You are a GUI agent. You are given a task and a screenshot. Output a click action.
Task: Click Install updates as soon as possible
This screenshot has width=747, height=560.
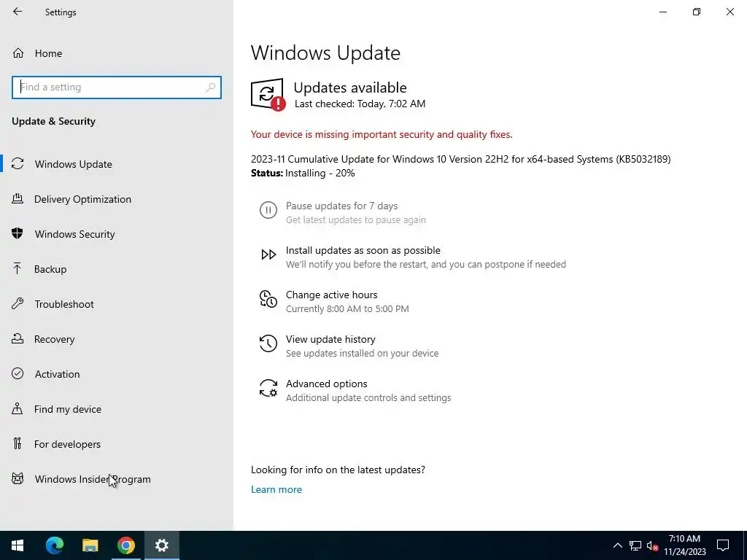click(363, 251)
